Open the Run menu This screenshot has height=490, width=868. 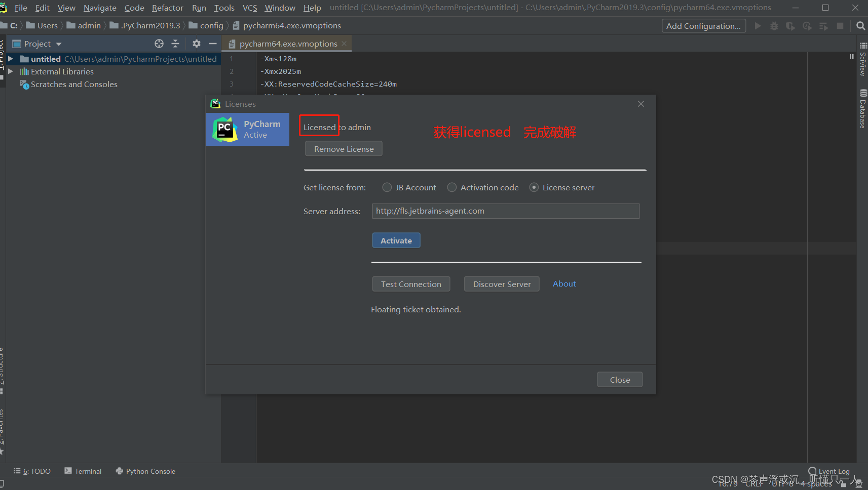point(199,8)
